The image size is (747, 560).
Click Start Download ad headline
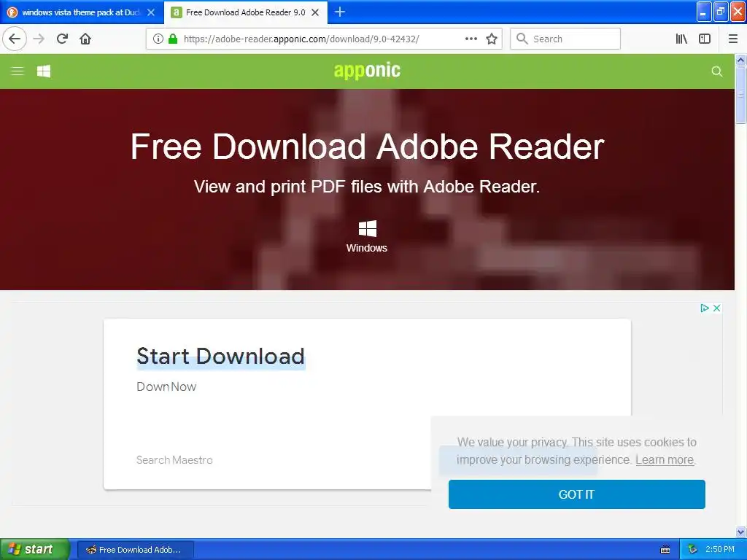(x=220, y=356)
